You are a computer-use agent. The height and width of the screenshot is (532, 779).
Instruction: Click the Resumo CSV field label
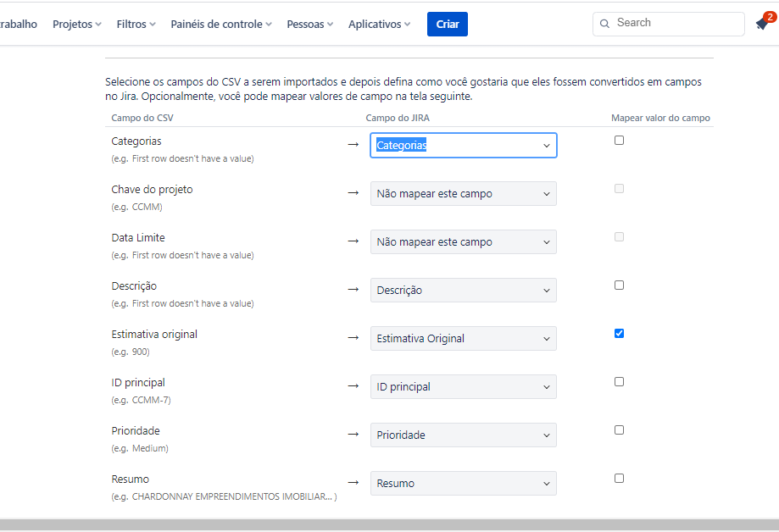tap(131, 479)
